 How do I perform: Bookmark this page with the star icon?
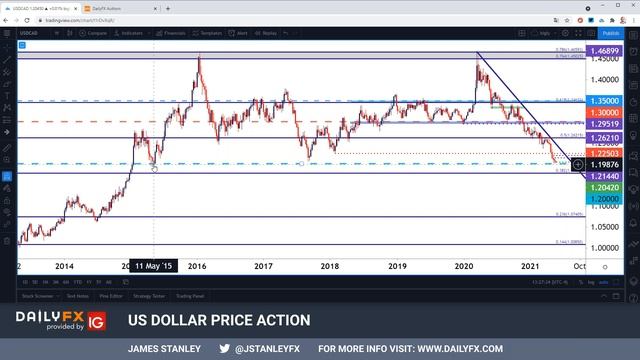pyautogui.click(x=567, y=20)
